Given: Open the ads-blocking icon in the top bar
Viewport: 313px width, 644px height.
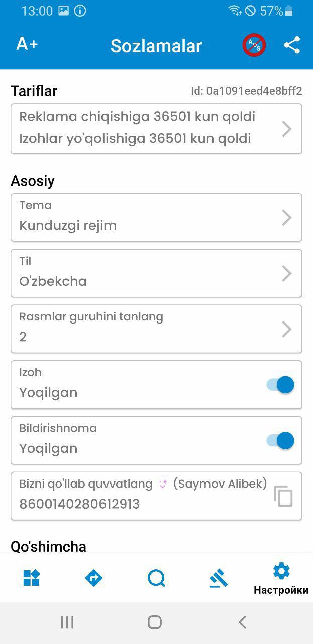Looking at the screenshot, I should pos(253,45).
